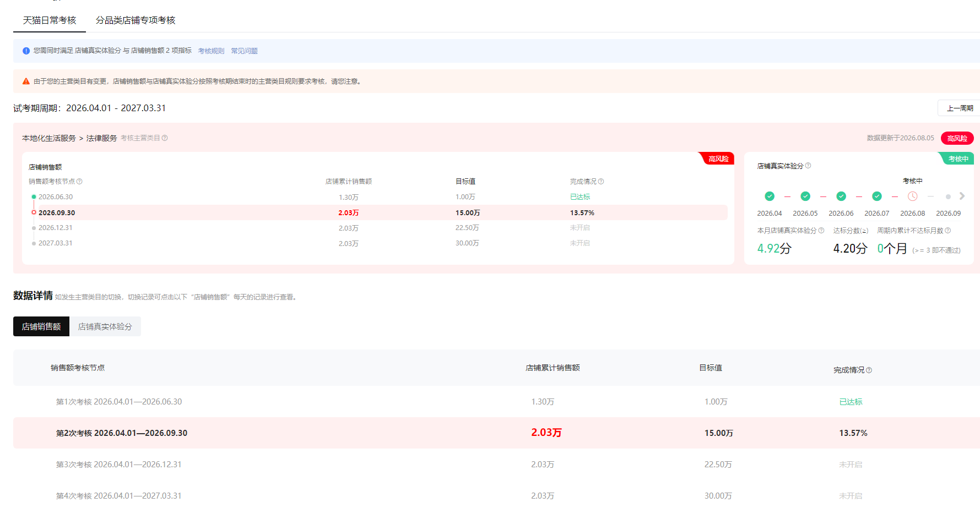
Task: Open the 常见问题 link
Action: (x=244, y=51)
